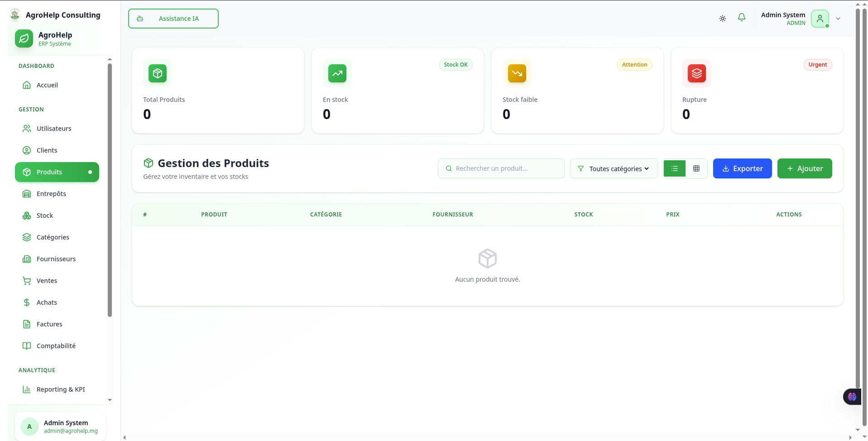This screenshot has width=868, height=441.
Task: Collapse the Admin System user chevron
Action: (838, 19)
